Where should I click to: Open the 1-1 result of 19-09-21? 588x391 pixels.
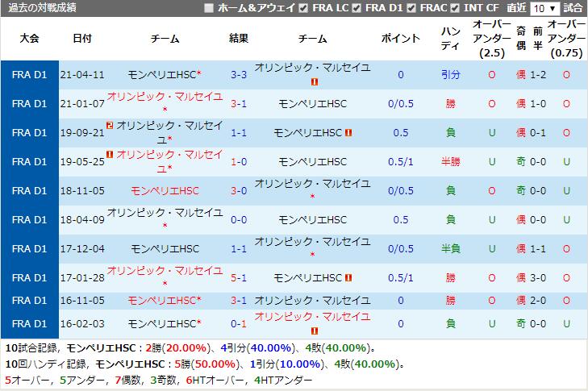239,133
